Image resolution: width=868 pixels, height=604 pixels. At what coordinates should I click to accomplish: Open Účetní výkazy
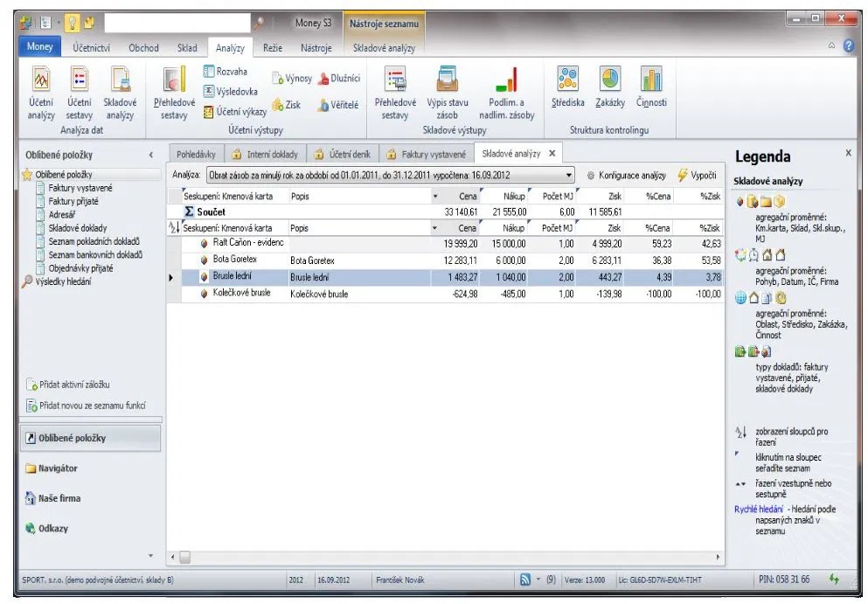234,111
